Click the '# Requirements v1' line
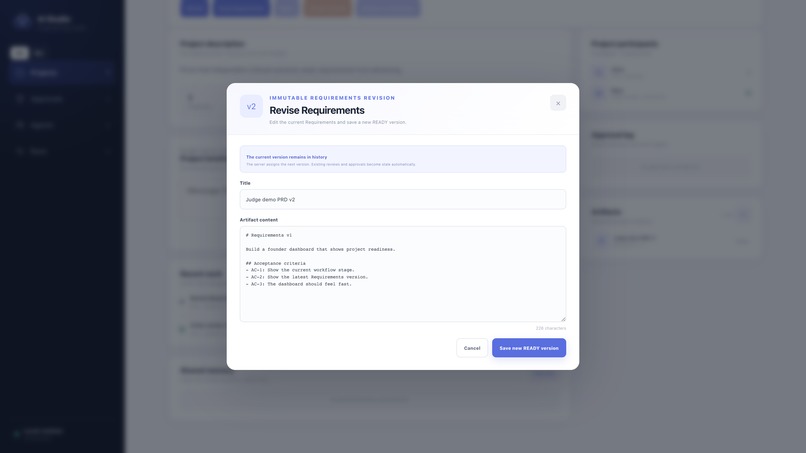Image resolution: width=806 pixels, height=453 pixels. point(269,235)
